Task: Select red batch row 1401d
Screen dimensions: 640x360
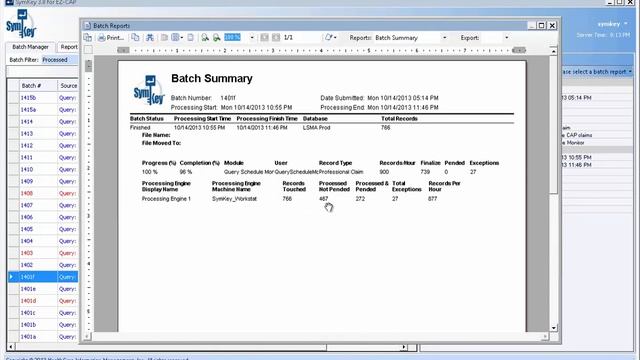Action: [x=43, y=301]
